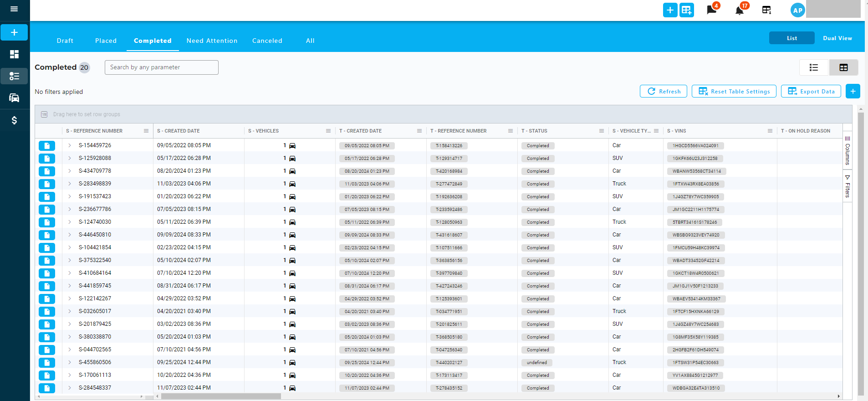Image resolution: width=868 pixels, height=401 pixels.
Task: Expand row S-124740030
Action: (x=70, y=222)
